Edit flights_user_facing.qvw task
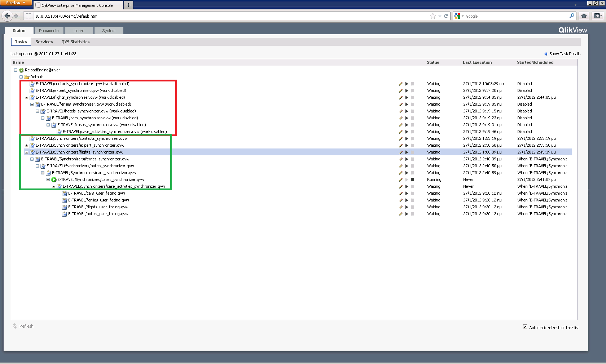 pyautogui.click(x=400, y=207)
